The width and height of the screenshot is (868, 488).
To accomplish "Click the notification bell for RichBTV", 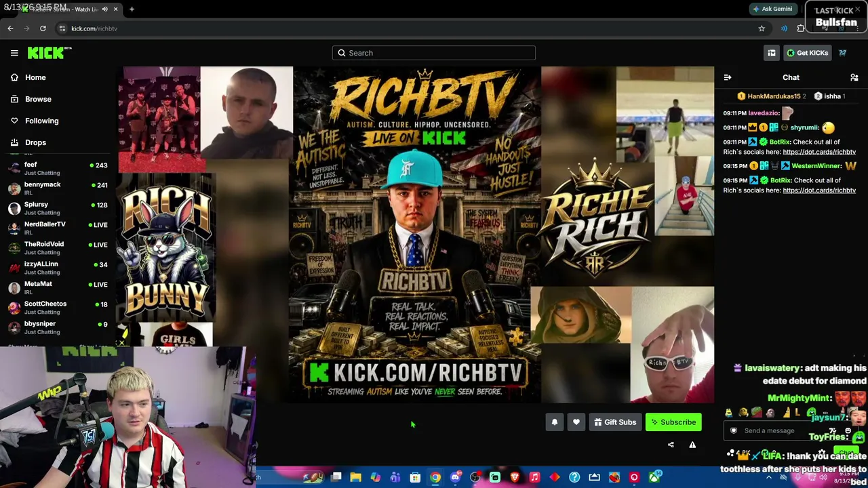I will click(554, 422).
